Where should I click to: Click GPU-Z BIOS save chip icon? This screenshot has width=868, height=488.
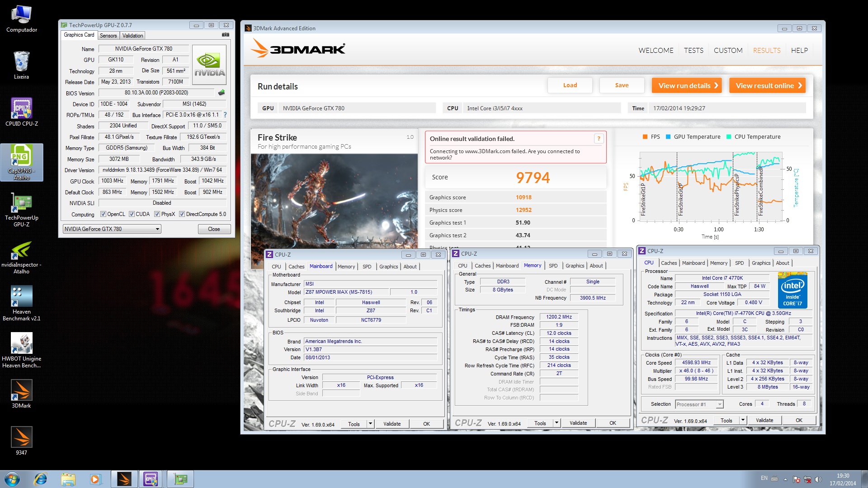[222, 93]
